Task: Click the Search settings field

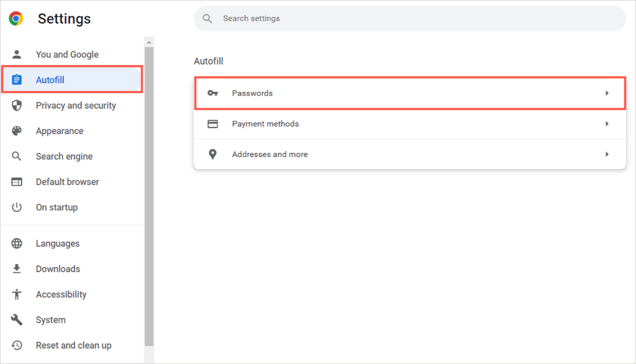Action: [x=410, y=19]
